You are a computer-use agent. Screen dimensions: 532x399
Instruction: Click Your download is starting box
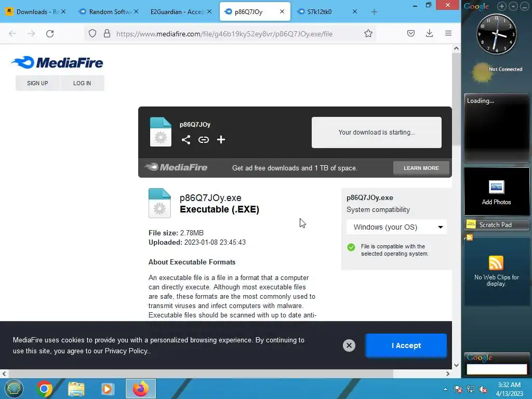377,132
